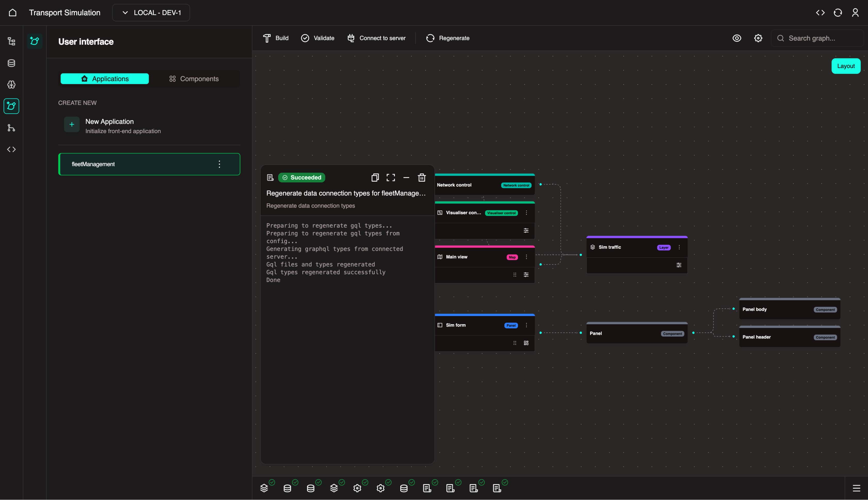
Task: Click the Transport Simulation project title
Action: 64,13
